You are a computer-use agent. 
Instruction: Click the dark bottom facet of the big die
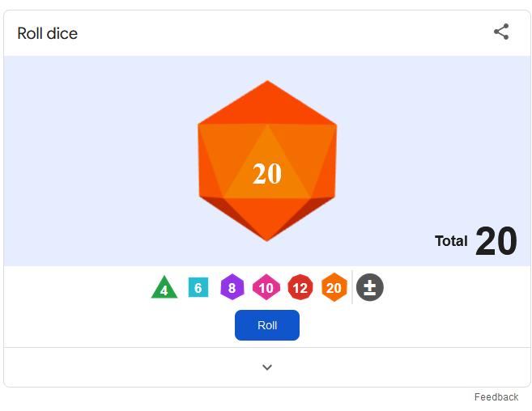(267, 217)
